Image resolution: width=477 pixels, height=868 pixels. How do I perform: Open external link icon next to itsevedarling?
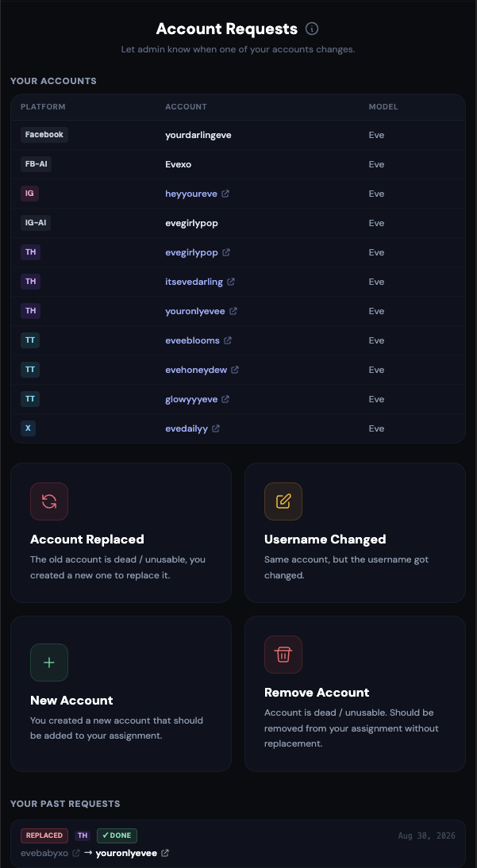pos(231,282)
